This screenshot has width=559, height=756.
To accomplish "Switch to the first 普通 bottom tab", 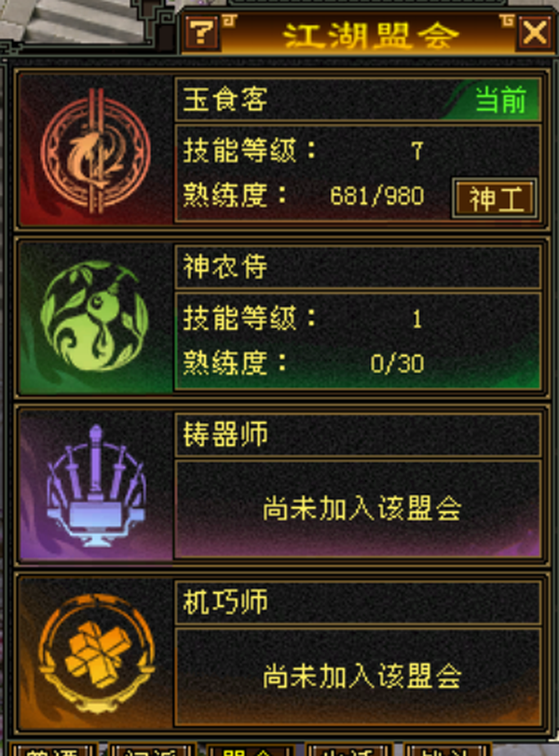I will click(53, 749).
